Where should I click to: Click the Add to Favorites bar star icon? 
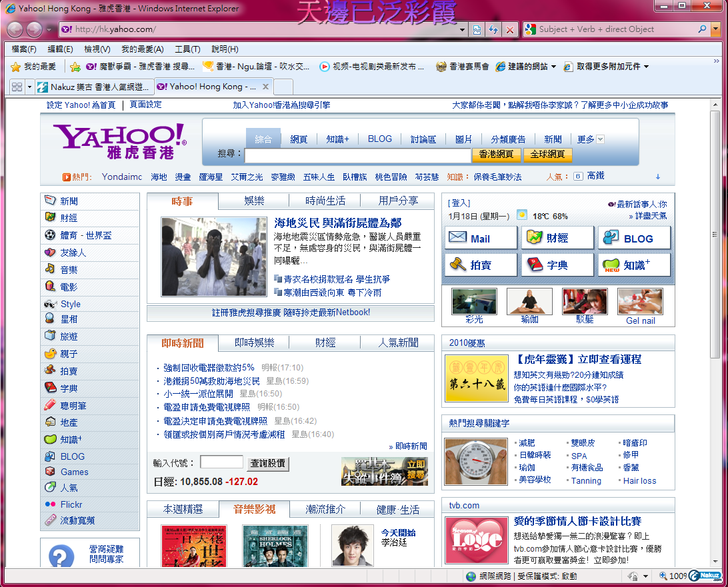(x=75, y=67)
